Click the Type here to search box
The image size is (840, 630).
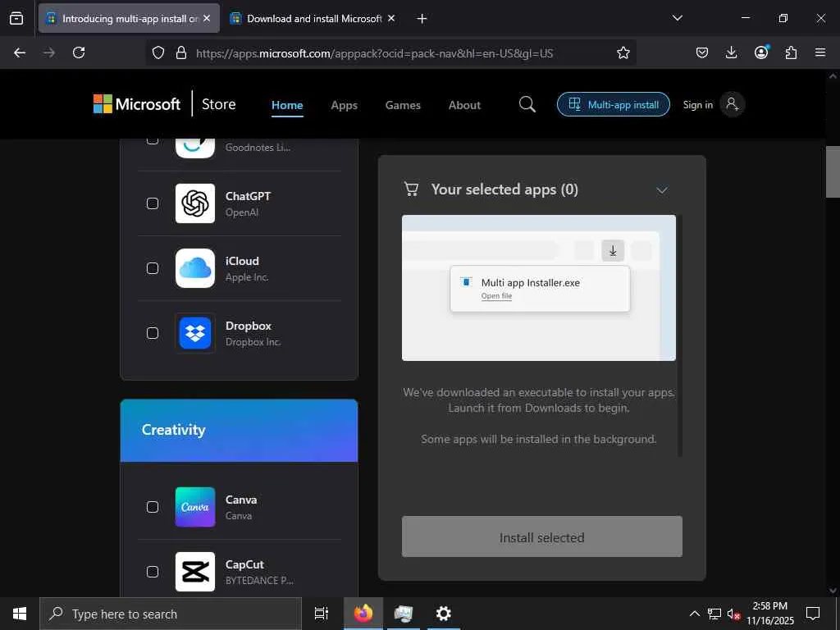pyautogui.click(x=171, y=614)
